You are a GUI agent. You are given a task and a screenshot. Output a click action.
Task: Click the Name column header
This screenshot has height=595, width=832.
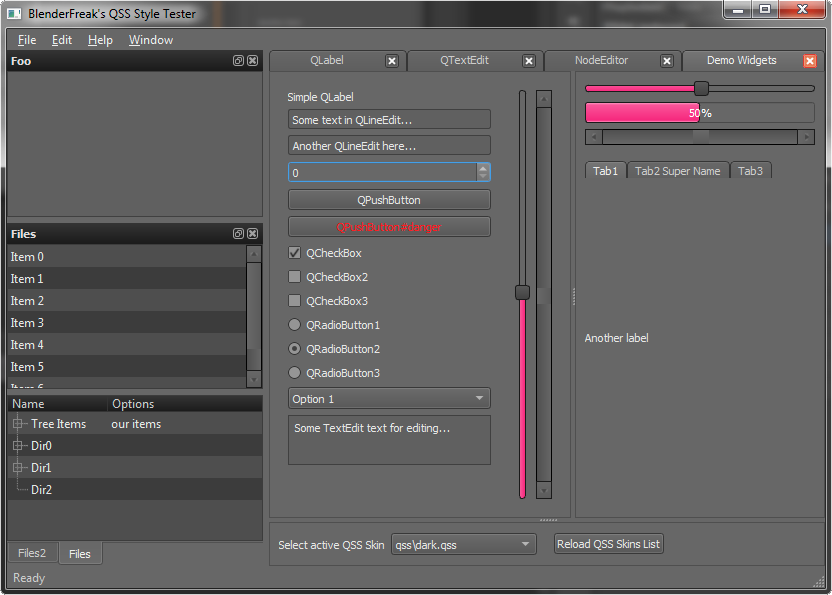pyautogui.click(x=58, y=404)
